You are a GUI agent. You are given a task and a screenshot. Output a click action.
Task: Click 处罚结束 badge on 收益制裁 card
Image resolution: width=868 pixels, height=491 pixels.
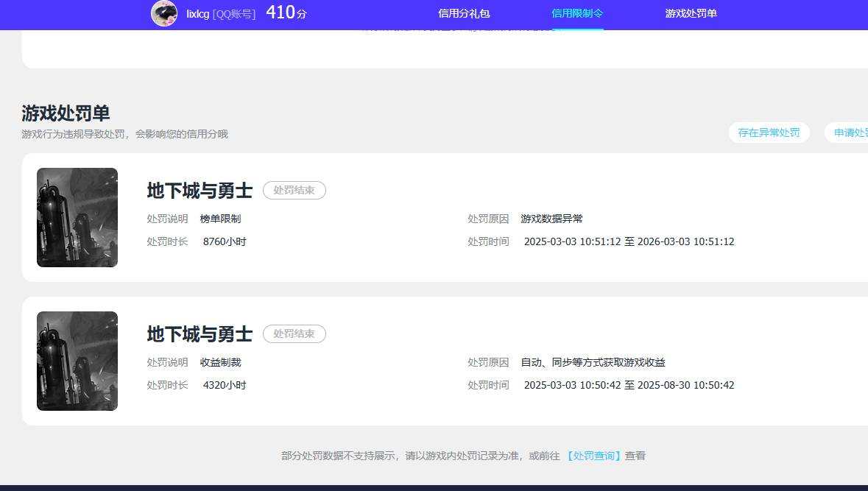coord(294,333)
